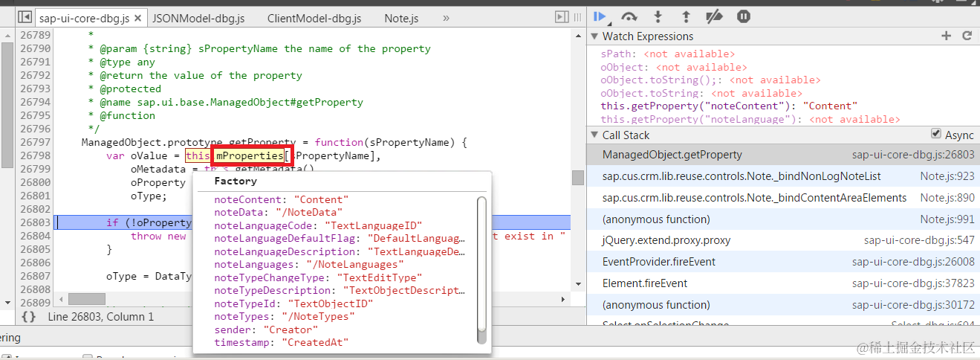Add a watch expression

946,36
